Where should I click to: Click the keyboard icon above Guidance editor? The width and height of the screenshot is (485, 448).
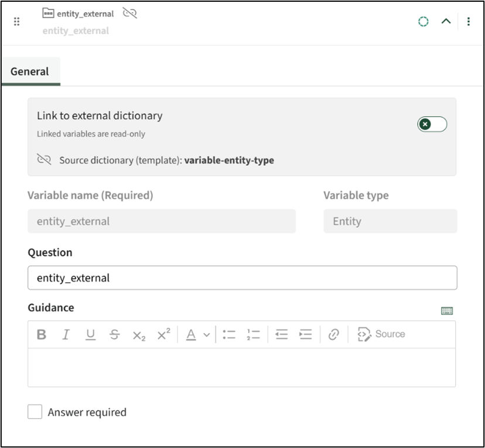pyautogui.click(x=447, y=311)
